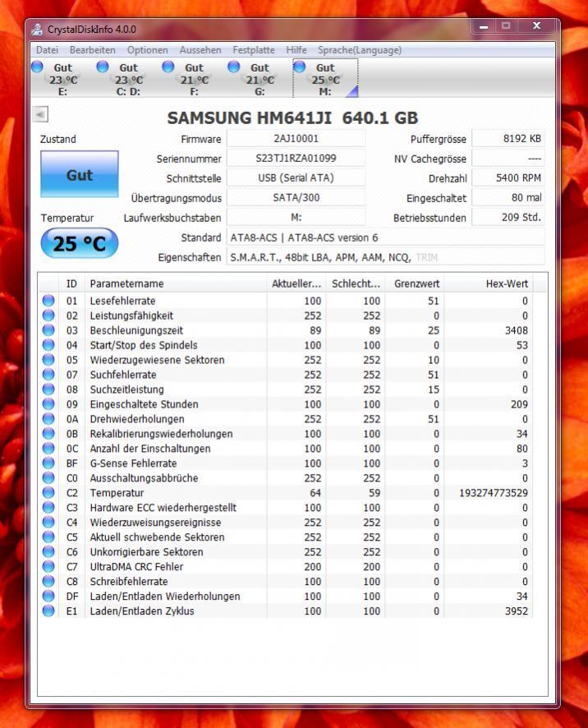Select the Laden/Entladen Zyklus hex value 3952

516,611
